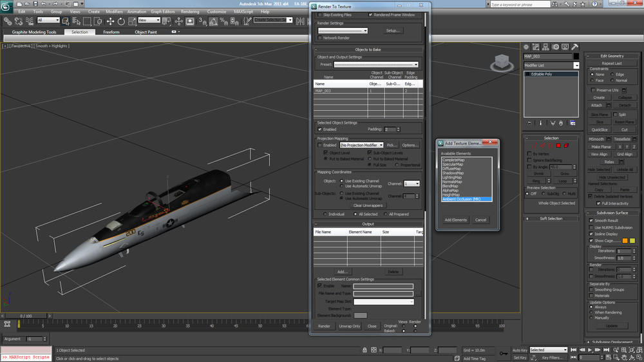Open the Modifier List dropdown

click(576, 65)
